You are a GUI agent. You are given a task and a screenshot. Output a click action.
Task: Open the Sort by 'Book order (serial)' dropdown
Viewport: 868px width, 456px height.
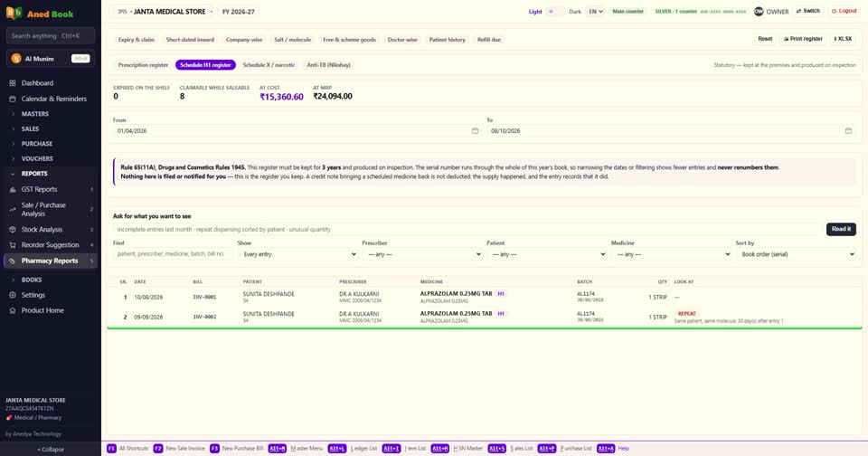796,254
